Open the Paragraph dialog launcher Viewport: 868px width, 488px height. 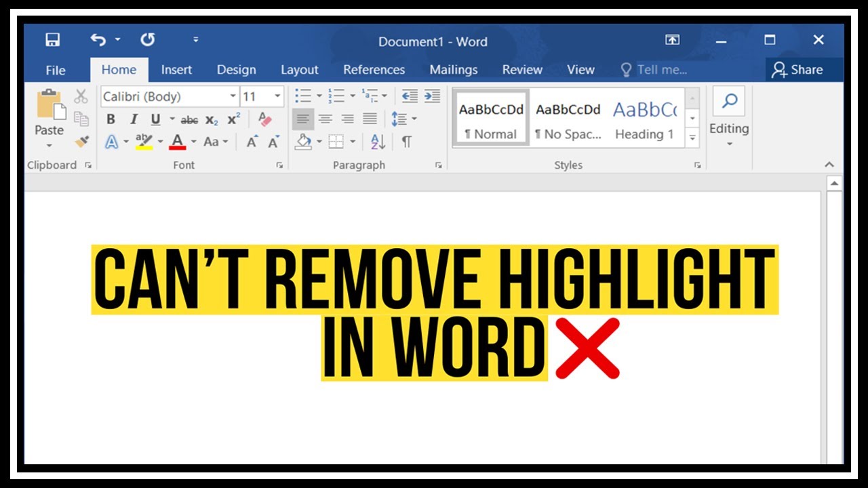[439, 165]
